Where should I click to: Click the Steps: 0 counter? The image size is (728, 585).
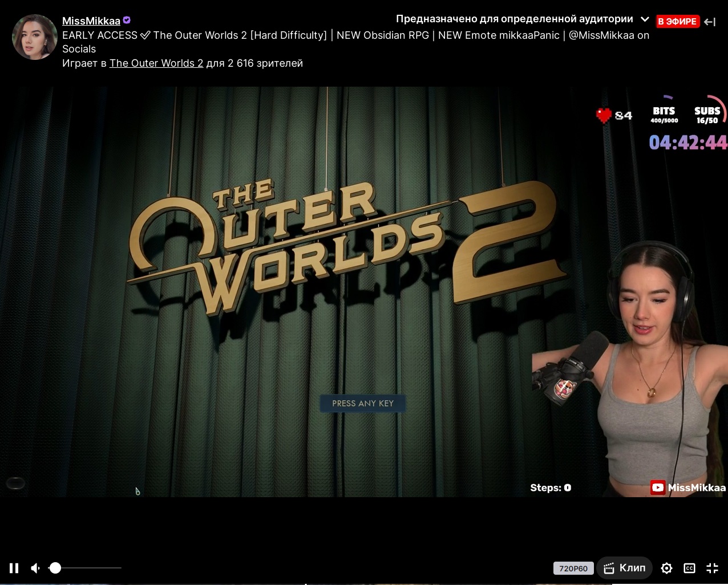click(551, 487)
